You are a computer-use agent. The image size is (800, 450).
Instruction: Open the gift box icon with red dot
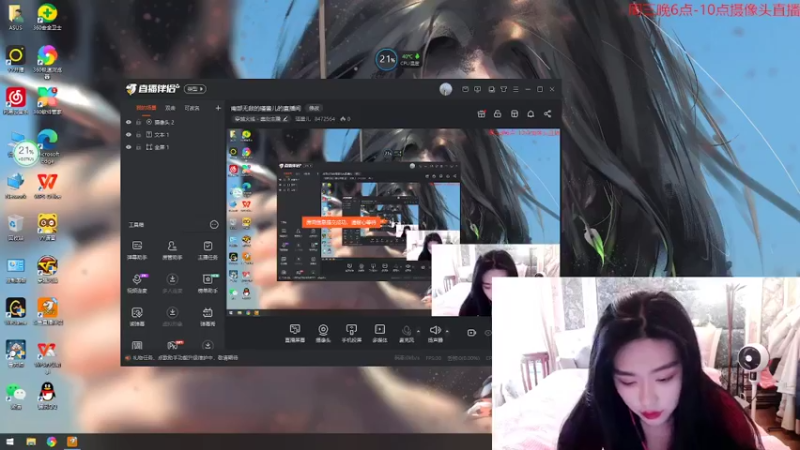coord(481,114)
